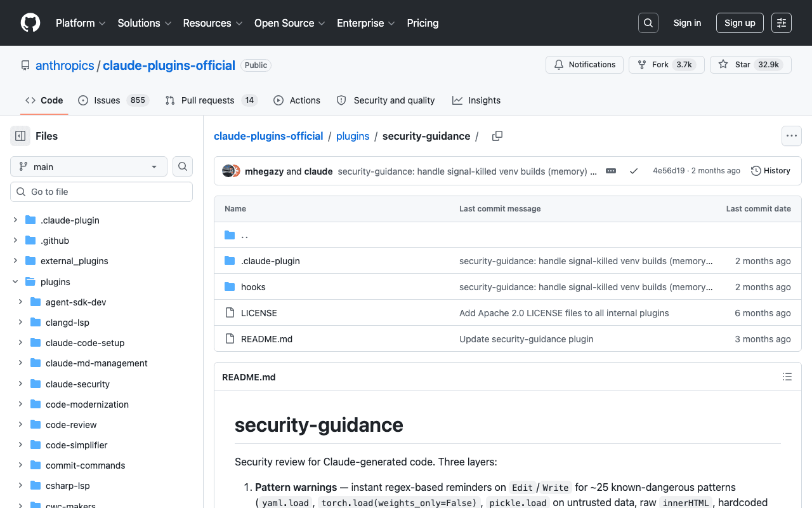Click the hooks folder icon

tap(230, 287)
